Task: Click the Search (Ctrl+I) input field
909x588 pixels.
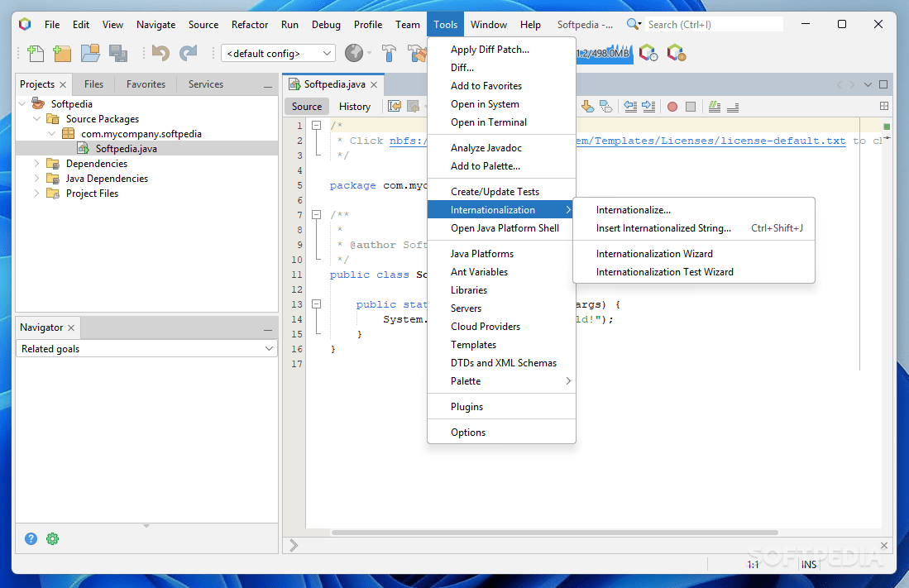Action: (714, 24)
